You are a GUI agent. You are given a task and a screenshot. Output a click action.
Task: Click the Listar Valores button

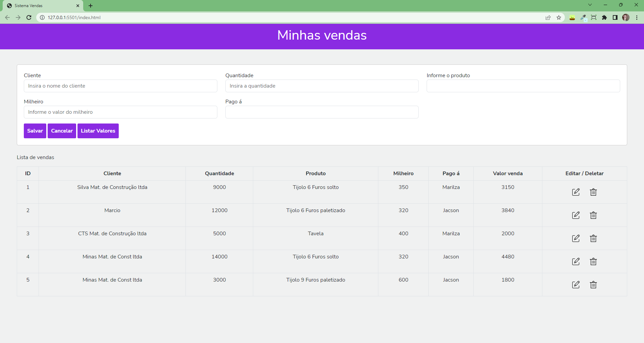coord(98,131)
